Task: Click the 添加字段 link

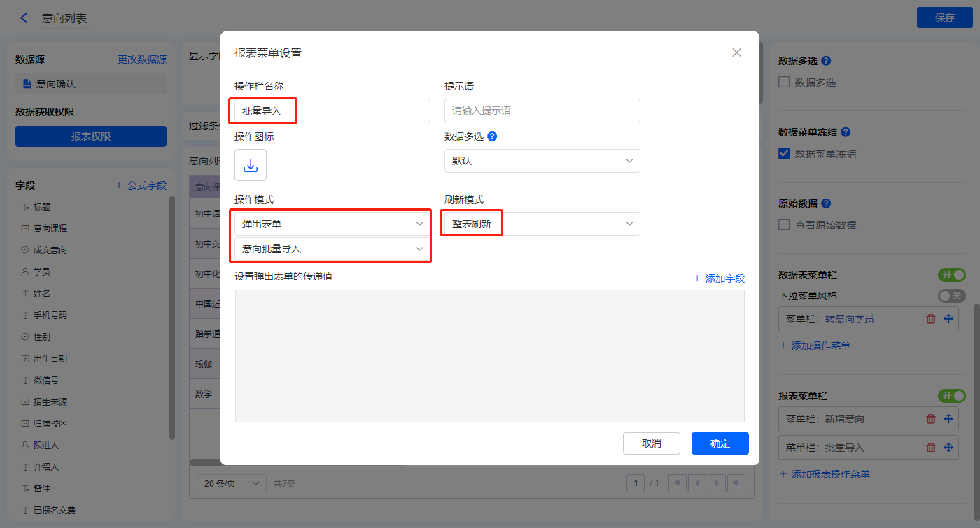Action: pos(719,278)
